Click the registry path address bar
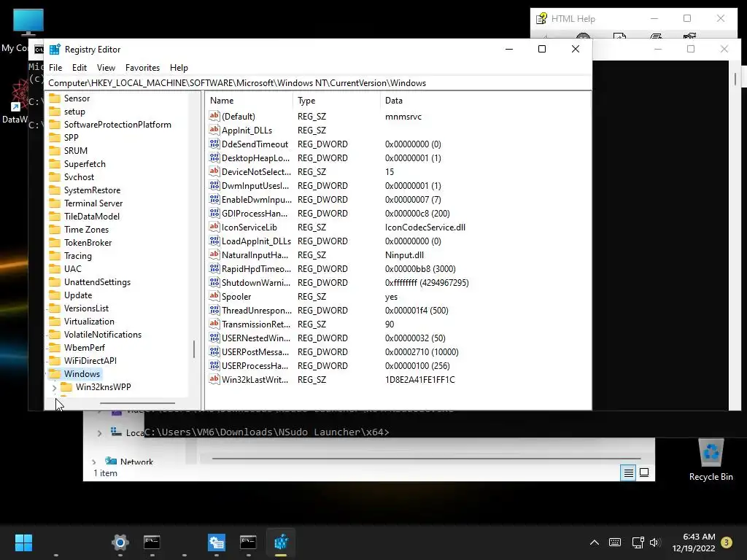747x560 pixels. pos(318,83)
